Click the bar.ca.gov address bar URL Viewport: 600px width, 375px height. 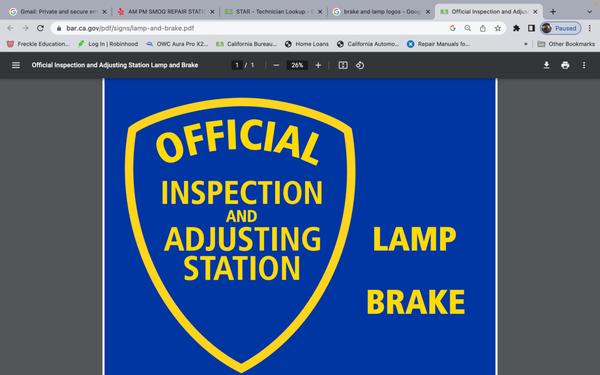pyautogui.click(x=130, y=28)
